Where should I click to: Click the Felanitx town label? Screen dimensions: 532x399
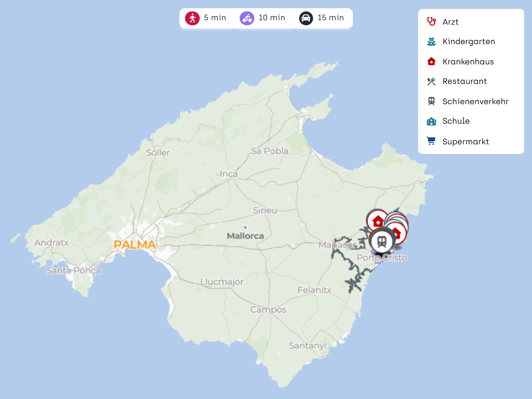point(314,290)
